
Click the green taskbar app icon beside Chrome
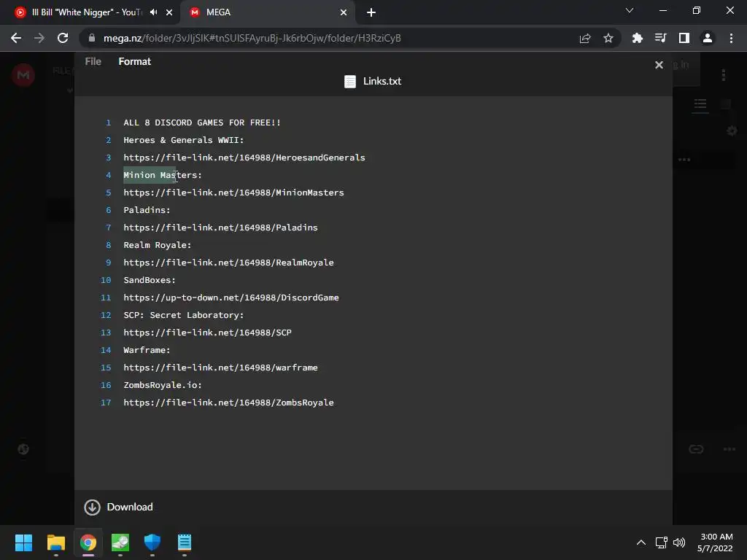tap(120, 542)
